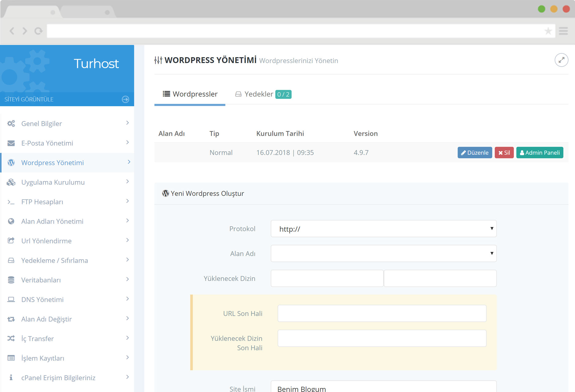This screenshot has width=575, height=392.
Task: Expand FTP Hesapları chevron
Action: pos(128,201)
